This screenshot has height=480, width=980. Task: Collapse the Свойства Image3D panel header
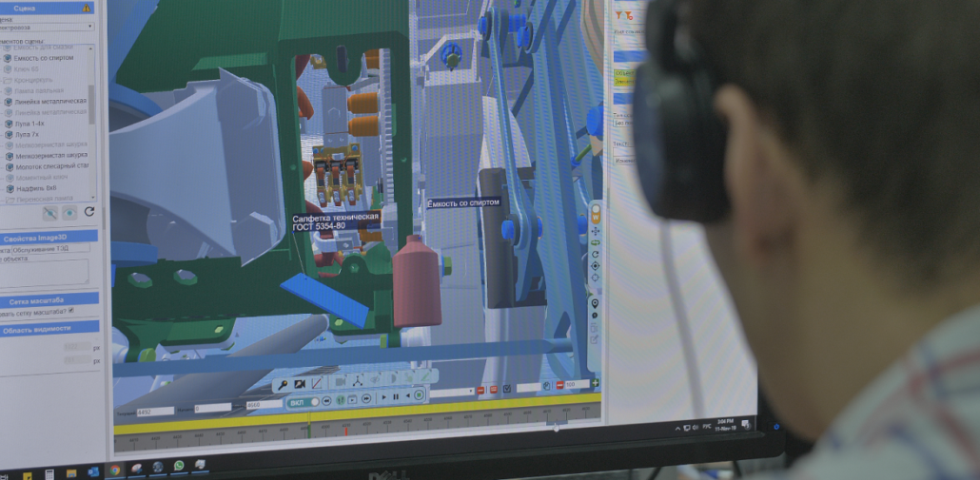coord(49,238)
